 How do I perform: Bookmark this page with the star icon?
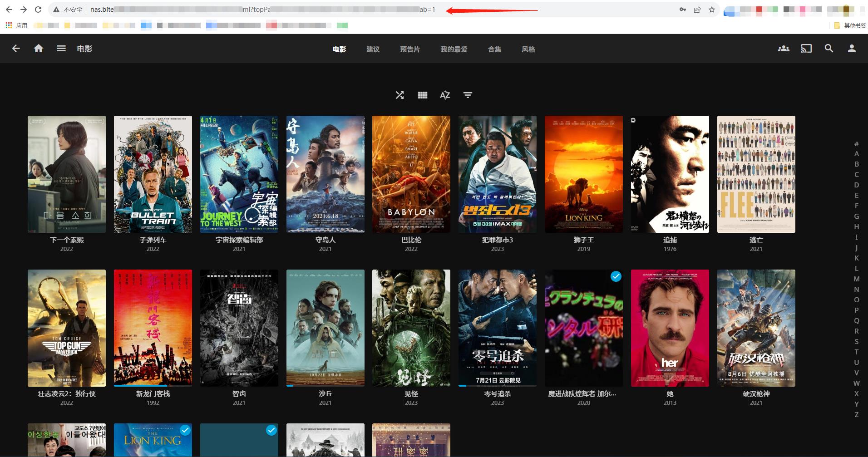click(x=712, y=10)
